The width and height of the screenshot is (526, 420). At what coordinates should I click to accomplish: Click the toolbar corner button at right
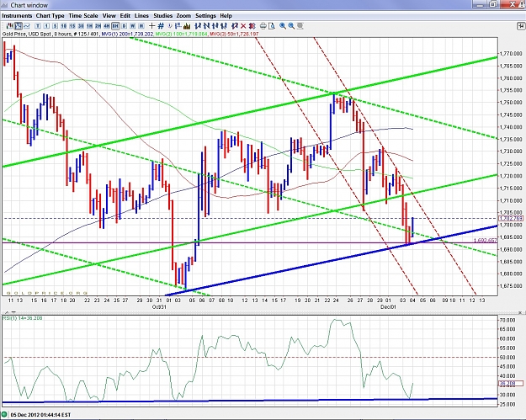[521, 26]
